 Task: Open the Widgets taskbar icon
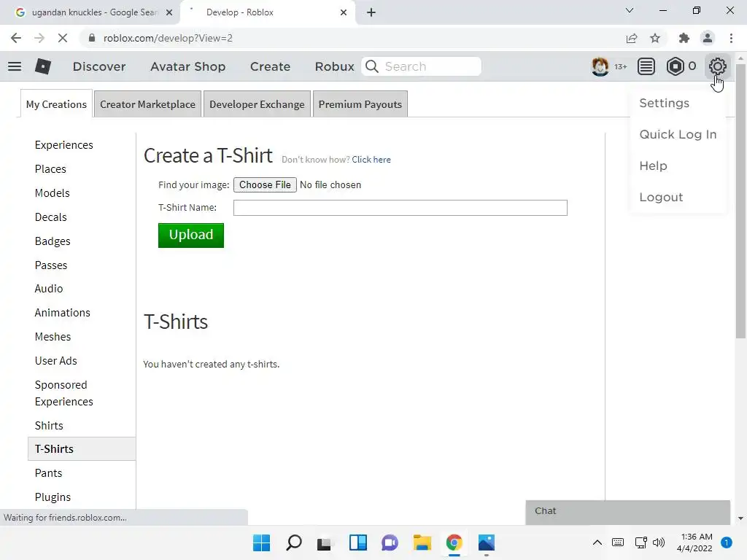(x=357, y=542)
